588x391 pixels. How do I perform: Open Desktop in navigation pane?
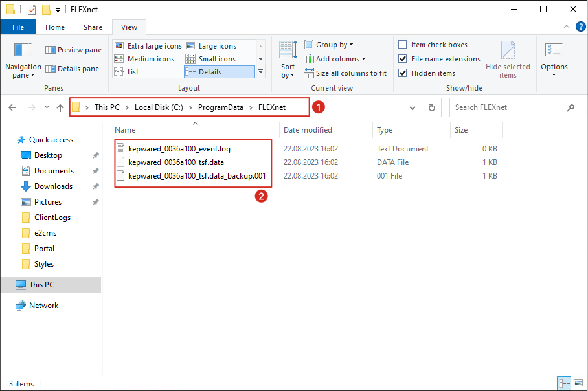coord(48,155)
